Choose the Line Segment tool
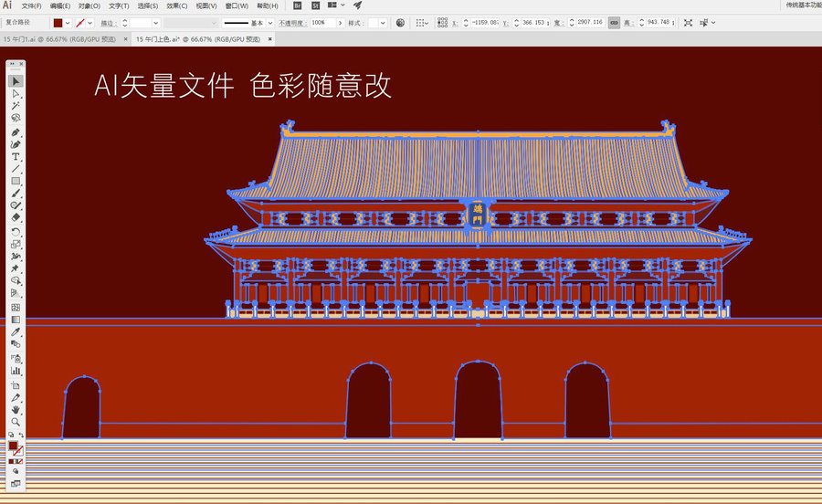This screenshot has height=504, width=822. pos(16,169)
